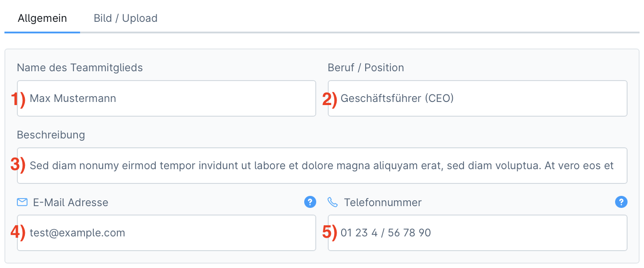Click the "E-Mail Adresse" label text
This screenshot has width=644, height=268.
click(71, 203)
